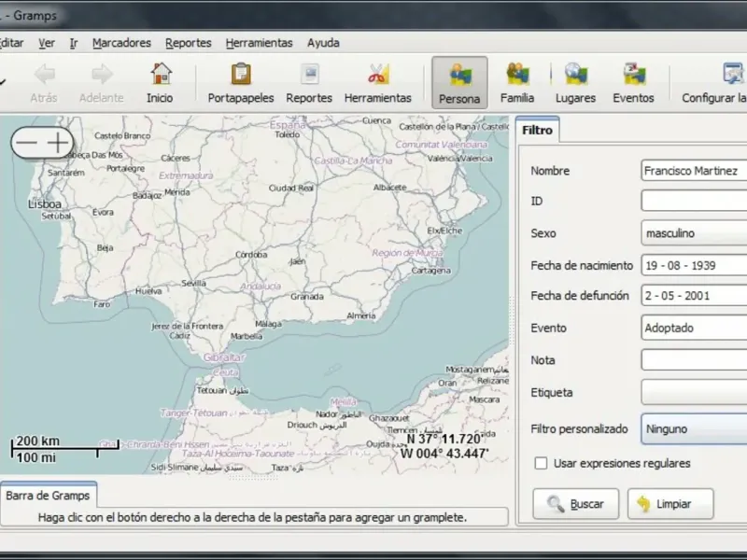Click the Buscar button

(x=575, y=504)
